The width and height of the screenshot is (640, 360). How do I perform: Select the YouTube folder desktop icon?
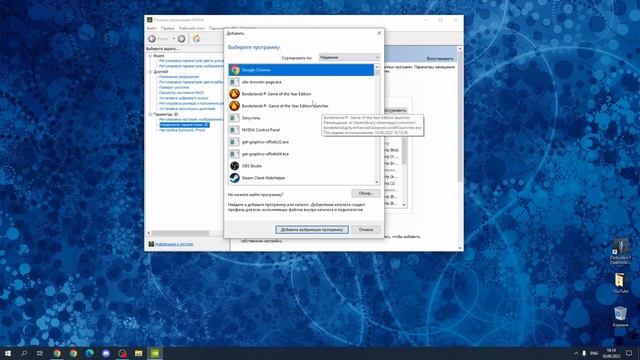coord(620,283)
